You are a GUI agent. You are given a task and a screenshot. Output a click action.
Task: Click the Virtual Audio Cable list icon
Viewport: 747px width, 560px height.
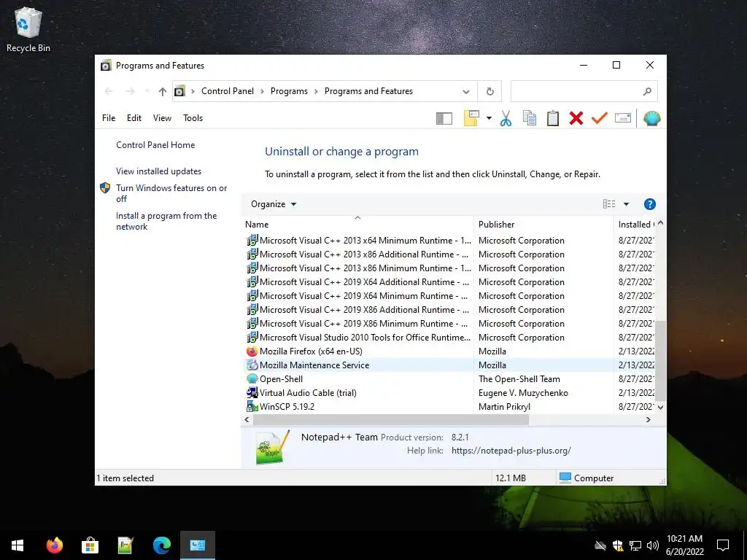click(x=252, y=393)
